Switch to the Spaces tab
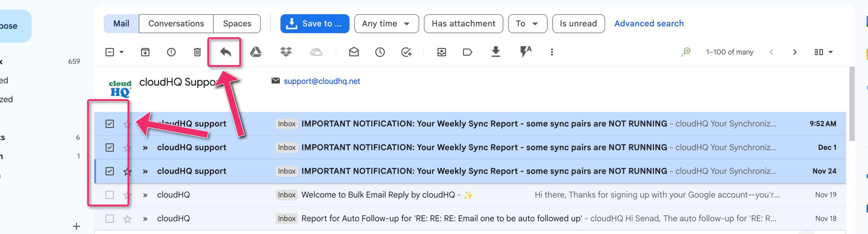868x234 pixels. click(x=237, y=24)
